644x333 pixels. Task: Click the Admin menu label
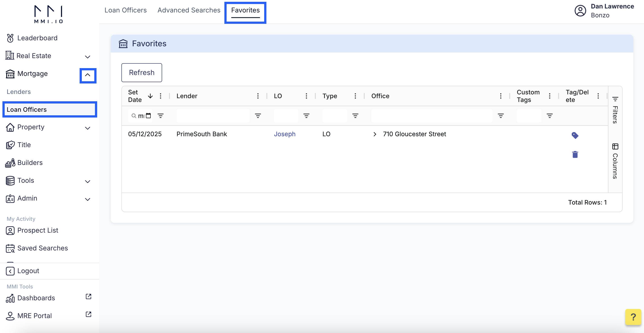click(27, 198)
